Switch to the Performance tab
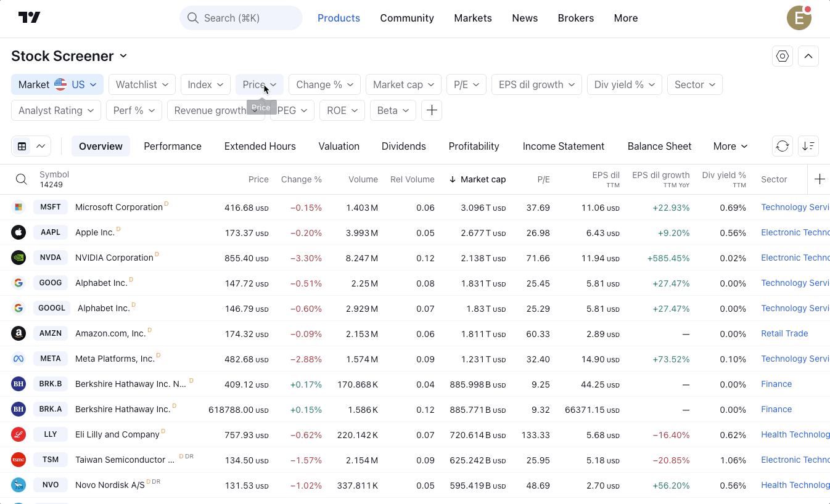This screenshot has height=504, width=830. 173,146
